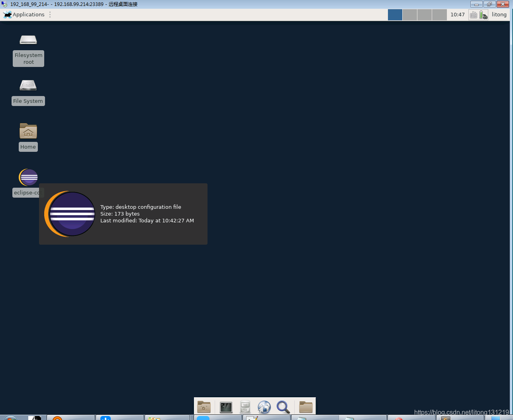
Task: Click the Eclipse tooltip preview thumbnail
Action: tap(70, 214)
